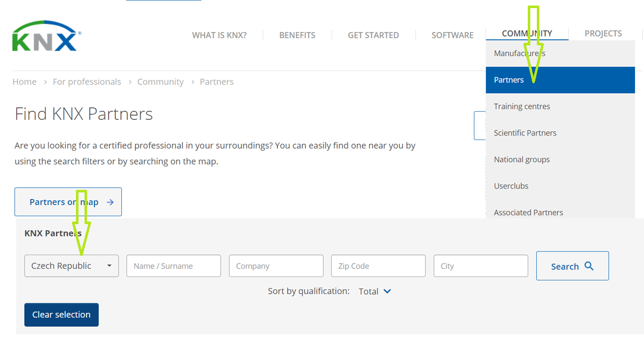Open Community breadcrumb link

(160, 82)
